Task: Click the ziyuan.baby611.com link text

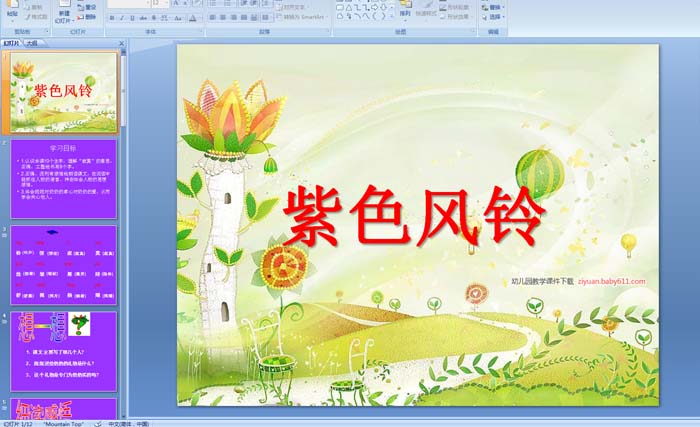Action: pos(612,281)
